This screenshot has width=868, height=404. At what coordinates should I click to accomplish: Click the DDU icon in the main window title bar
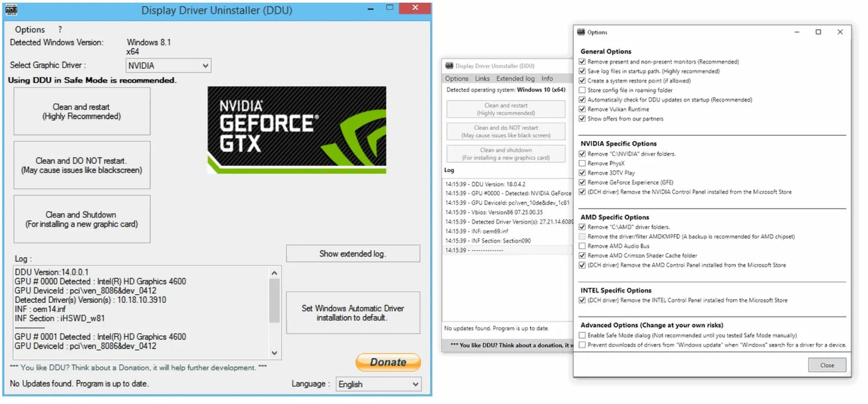tap(10, 10)
